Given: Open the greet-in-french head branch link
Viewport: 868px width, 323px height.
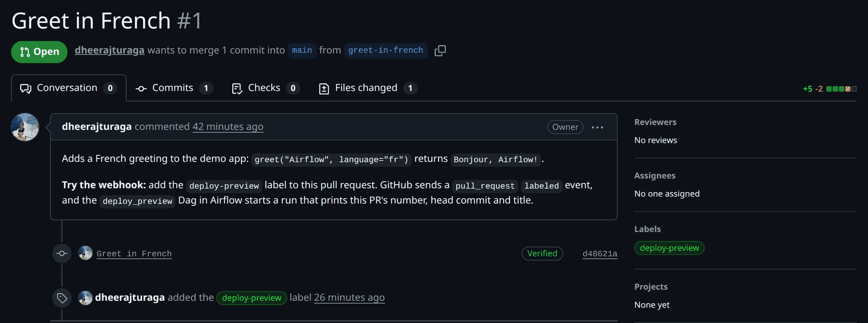Looking at the screenshot, I should 386,50.
